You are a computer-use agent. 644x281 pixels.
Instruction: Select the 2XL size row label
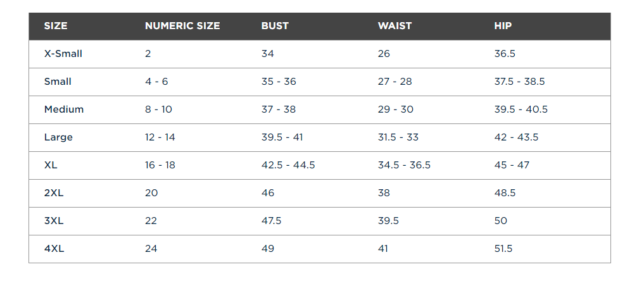click(54, 193)
